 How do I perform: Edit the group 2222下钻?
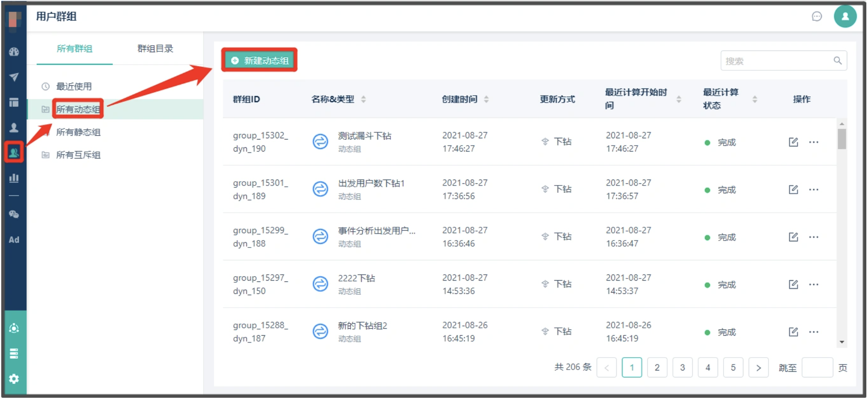pyautogui.click(x=793, y=284)
